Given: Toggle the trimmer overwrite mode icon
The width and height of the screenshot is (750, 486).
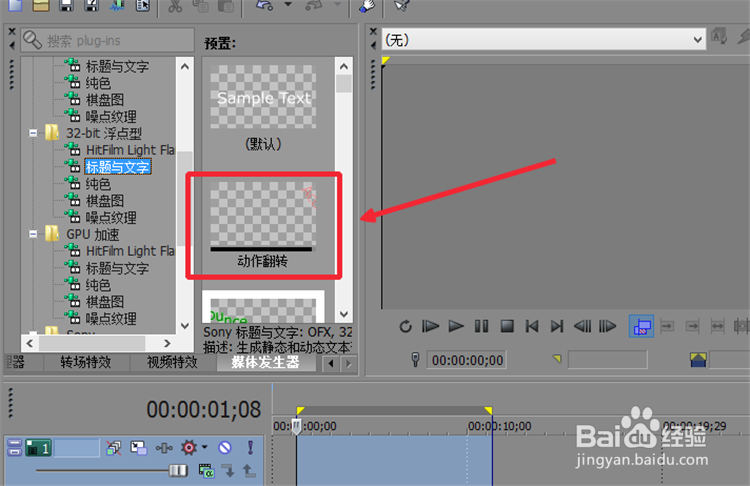Looking at the screenshot, I should tap(641, 327).
